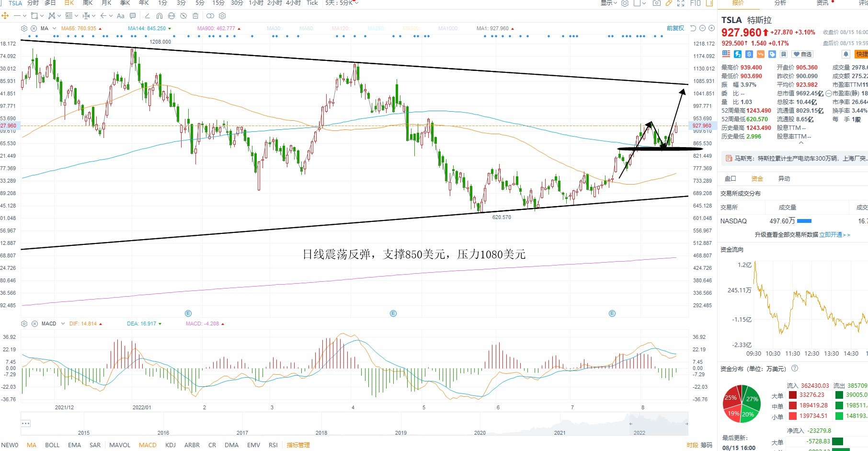This screenshot has width=868, height=451.
Task: Click the E earnings marker near 2022/01
Action: 188,313
